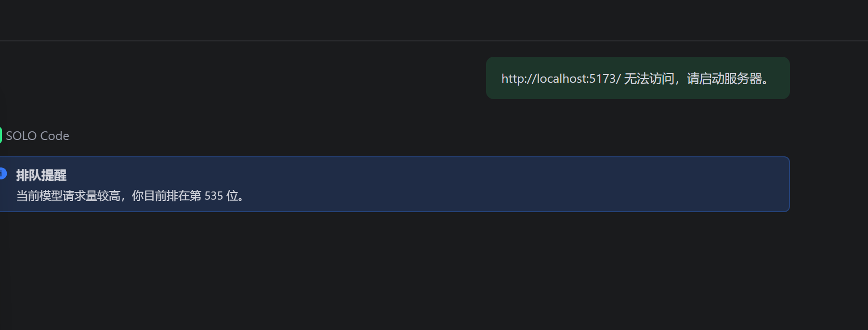Select the "排队提醒" notification title
Viewport: 868px width, 330px height.
(x=41, y=175)
